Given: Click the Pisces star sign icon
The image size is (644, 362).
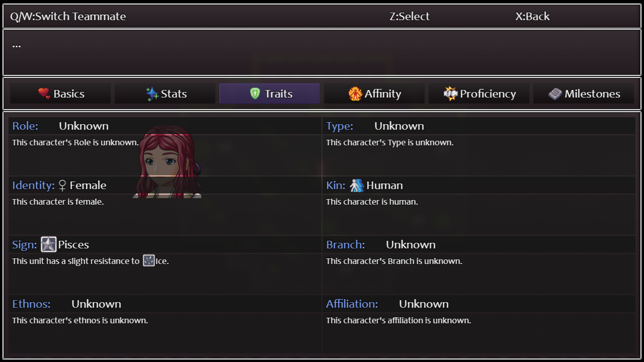Looking at the screenshot, I should point(49,244).
